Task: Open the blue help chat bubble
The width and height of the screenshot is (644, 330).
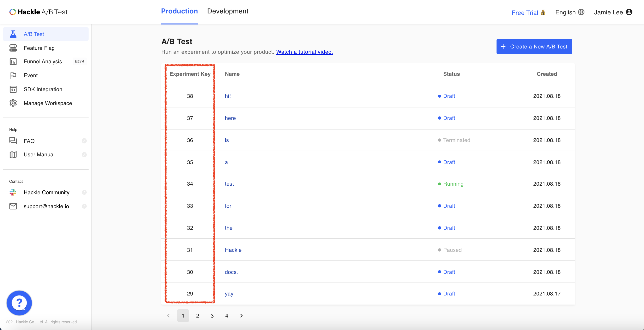Action: (19, 303)
